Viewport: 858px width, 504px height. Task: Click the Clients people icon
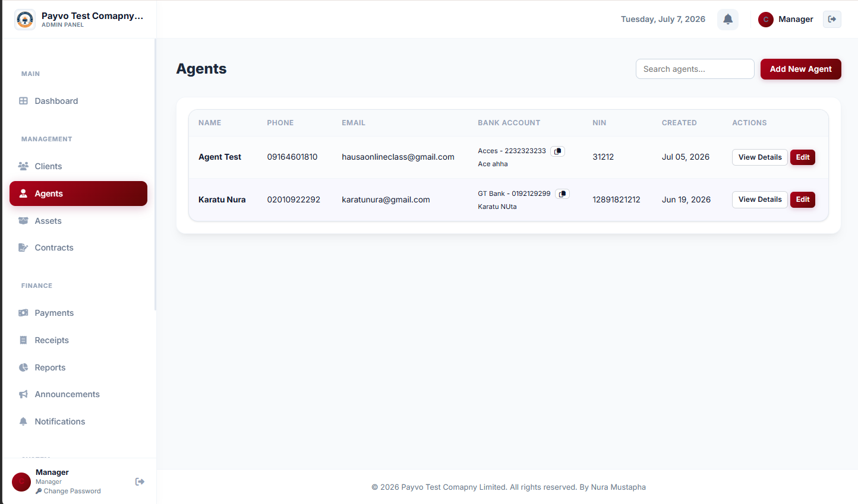point(23,166)
